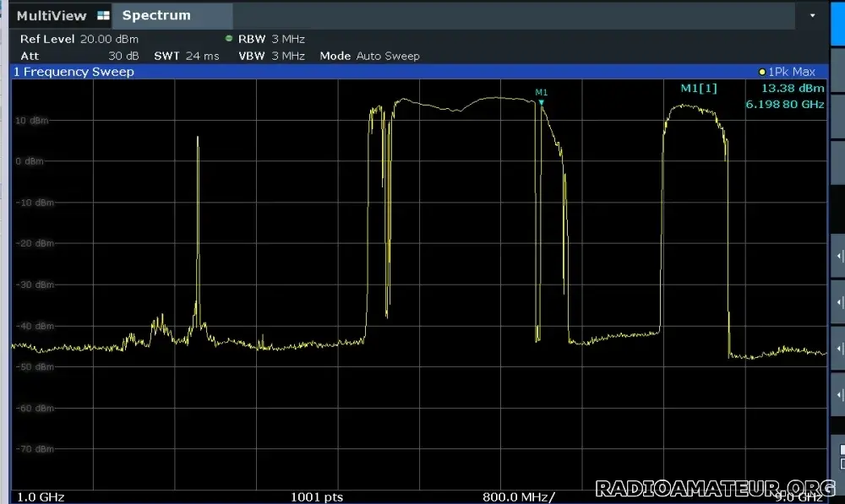Change the Mode Auto Sweep setting
Screen dimensions: 845x504
point(369,56)
